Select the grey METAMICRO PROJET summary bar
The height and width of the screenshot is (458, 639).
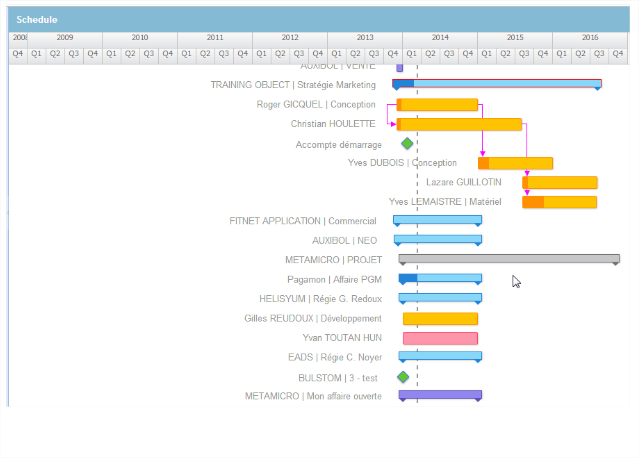click(508, 258)
